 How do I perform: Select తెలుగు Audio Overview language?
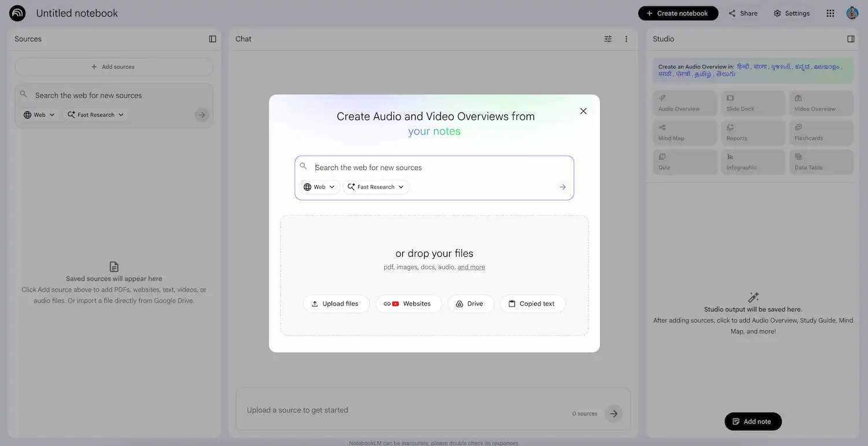coord(726,74)
